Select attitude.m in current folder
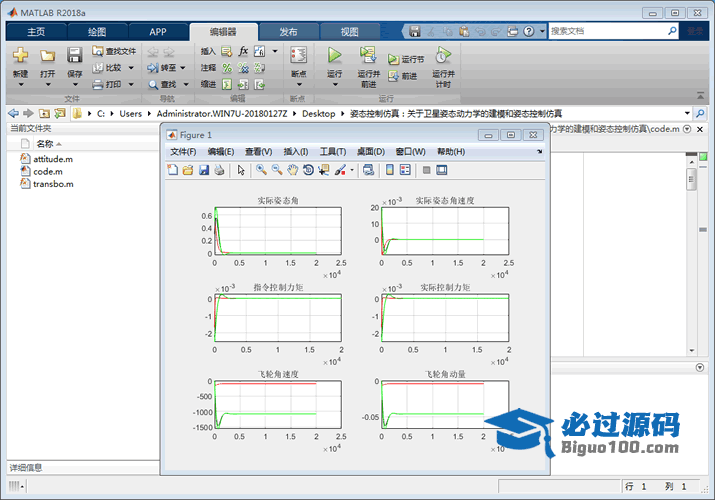Screen dimensions: 715x500 coord(52,159)
